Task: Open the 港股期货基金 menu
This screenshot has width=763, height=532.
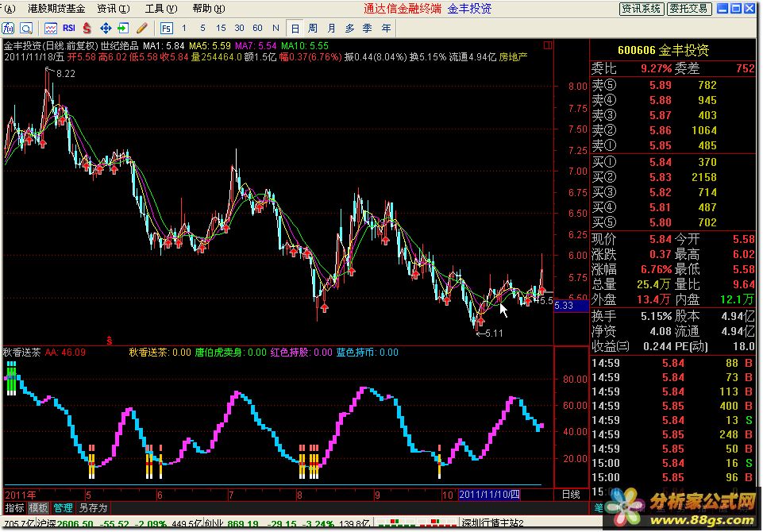Action: pyautogui.click(x=56, y=9)
